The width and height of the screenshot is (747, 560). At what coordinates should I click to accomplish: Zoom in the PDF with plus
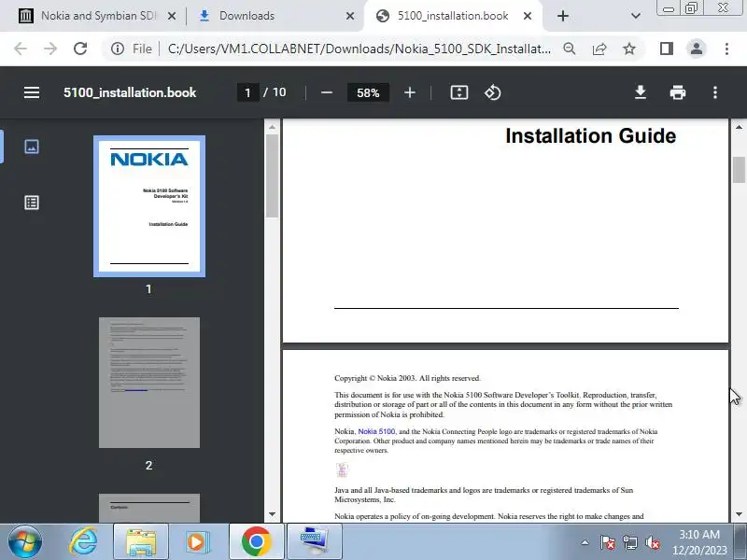click(410, 92)
